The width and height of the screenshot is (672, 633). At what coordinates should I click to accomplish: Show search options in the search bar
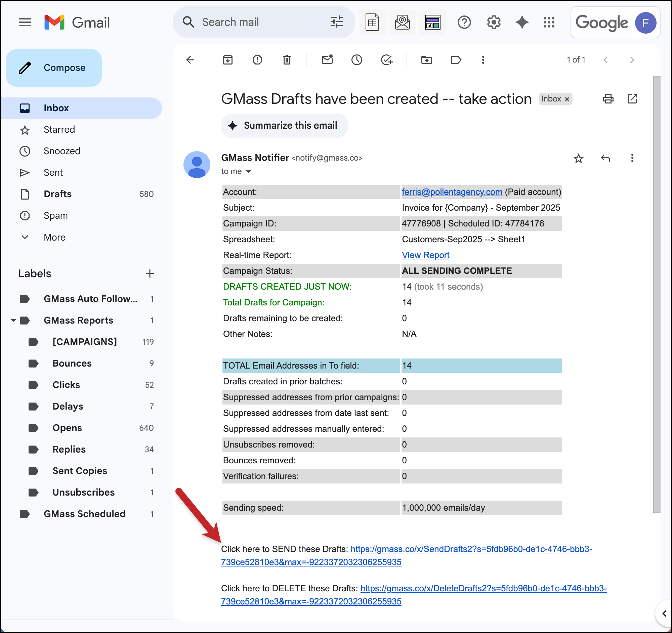pyautogui.click(x=336, y=22)
